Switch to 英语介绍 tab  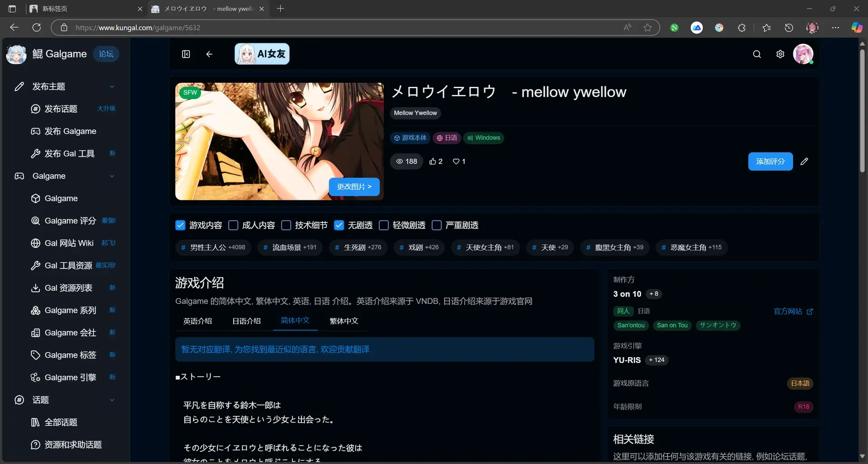click(198, 321)
